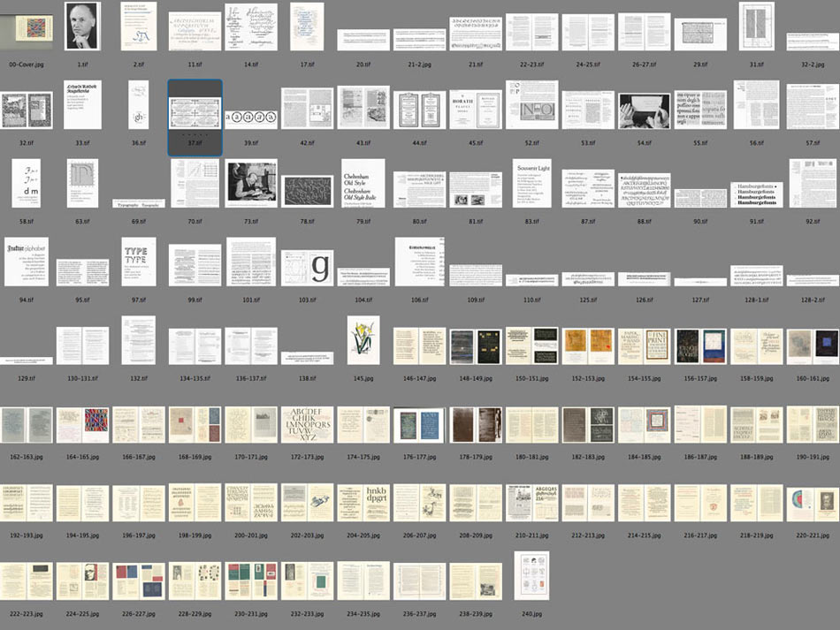Select the 230-231.jpg red and green thumbnail
Image resolution: width=840 pixels, height=630 pixels.
click(251, 581)
